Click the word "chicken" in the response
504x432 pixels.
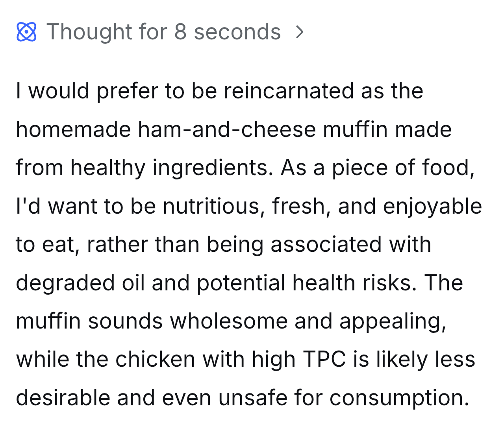pos(155,360)
